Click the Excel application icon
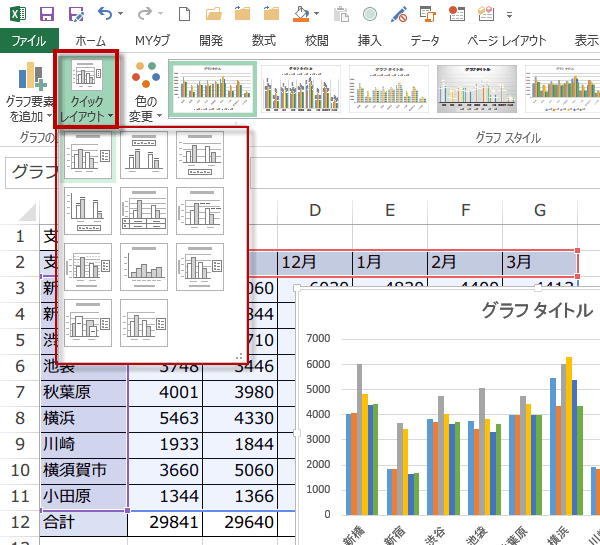This screenshot has height=545, width=600. coord(18,14)
